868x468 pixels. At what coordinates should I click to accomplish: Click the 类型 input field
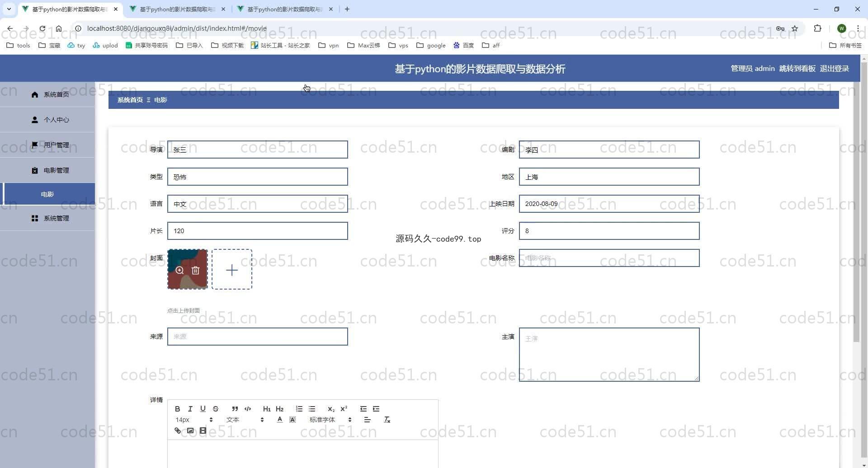click(x=258, y=177)
